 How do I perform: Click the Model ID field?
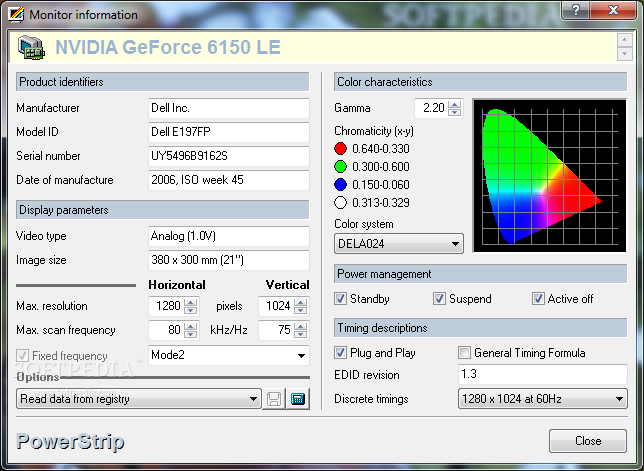pos(229,132)
